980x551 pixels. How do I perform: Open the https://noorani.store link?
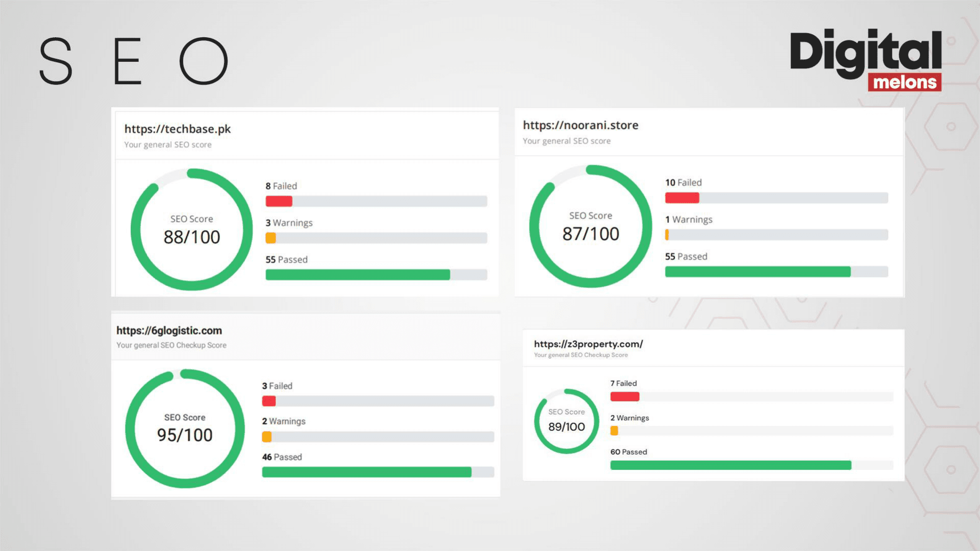580,126
